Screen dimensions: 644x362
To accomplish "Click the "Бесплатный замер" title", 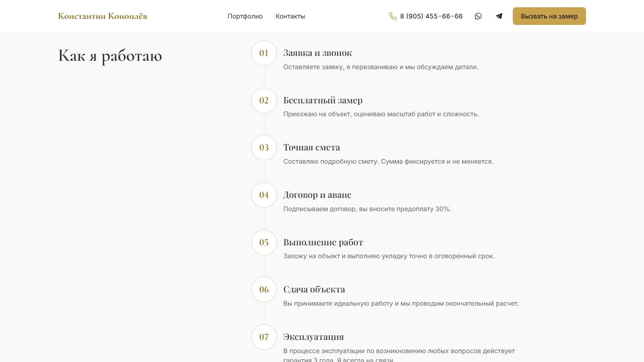I will (323, 100).
